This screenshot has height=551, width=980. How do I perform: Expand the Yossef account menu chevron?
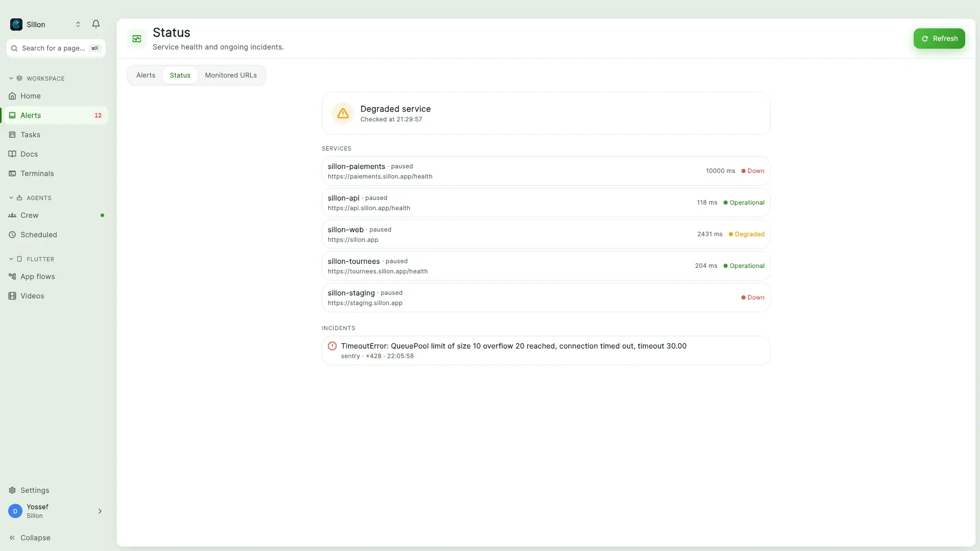point(100,511)
